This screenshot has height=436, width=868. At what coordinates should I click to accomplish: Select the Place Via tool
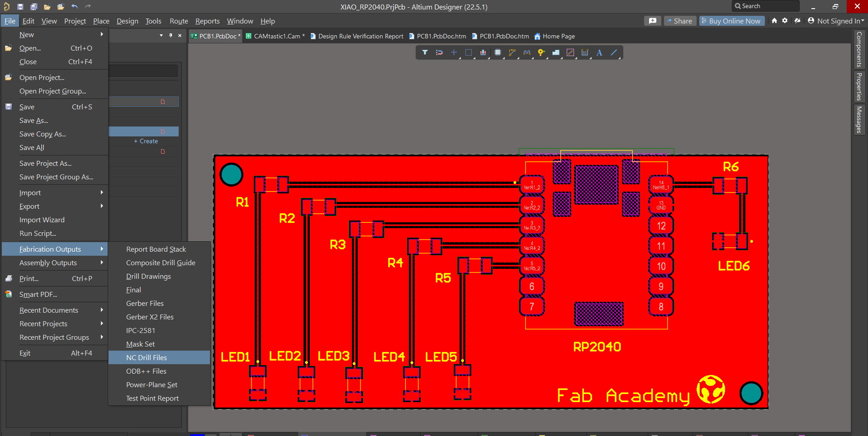point(541,53)
